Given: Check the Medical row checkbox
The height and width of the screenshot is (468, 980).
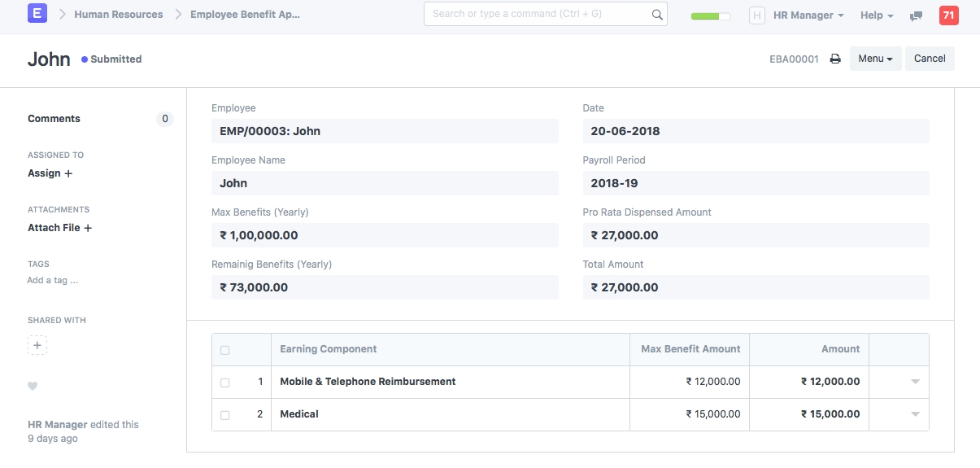Looking at the screenshot, I should (x=225, y=415).
